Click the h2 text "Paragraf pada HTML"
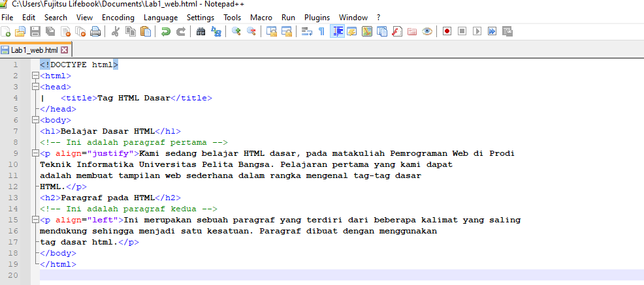Screen dimensions: 644x285 108,198
